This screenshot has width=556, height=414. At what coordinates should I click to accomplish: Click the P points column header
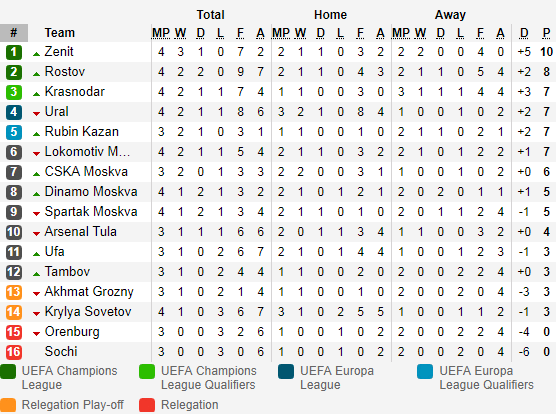pos(546,33)
